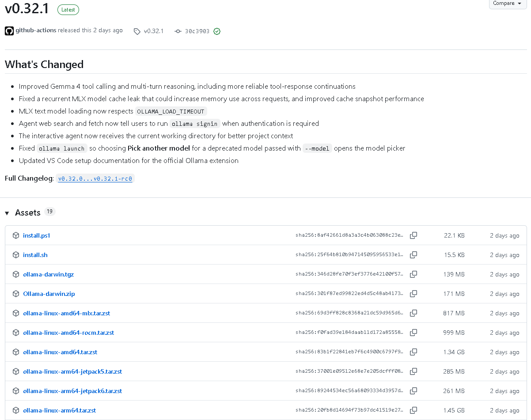Click the sha256:f0fad39e184daab11d172a85558 hash
This screenshot has width=531, height=420.
pyautogui.click(x=349, y=333)
